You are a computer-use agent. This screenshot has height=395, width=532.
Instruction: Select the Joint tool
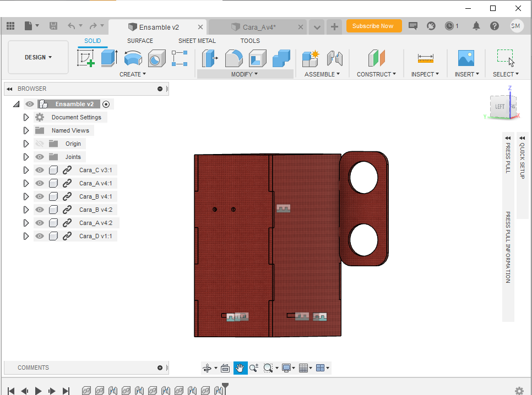pos(334,58)
